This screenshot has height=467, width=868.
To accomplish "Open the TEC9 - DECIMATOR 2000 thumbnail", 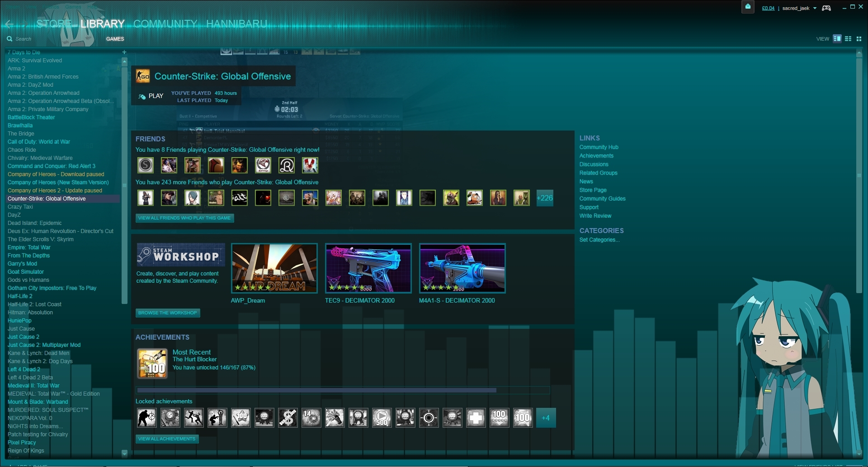I will (x=368, y=268).
